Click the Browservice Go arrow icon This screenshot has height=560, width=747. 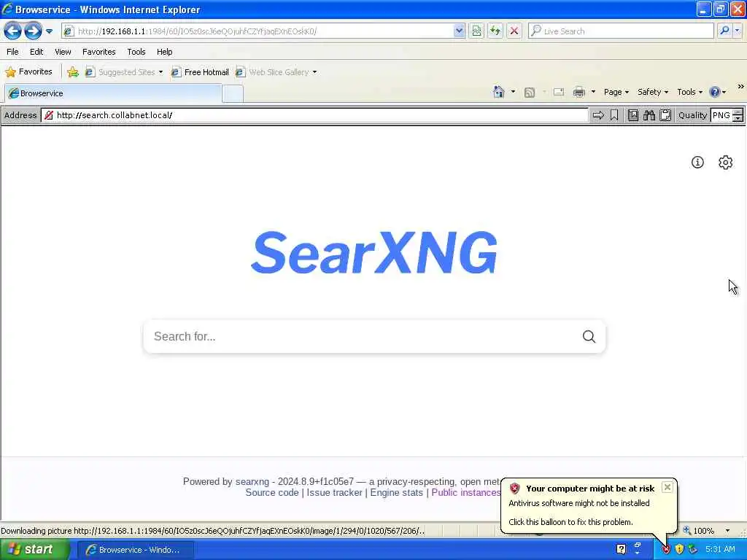click(598, 115)
